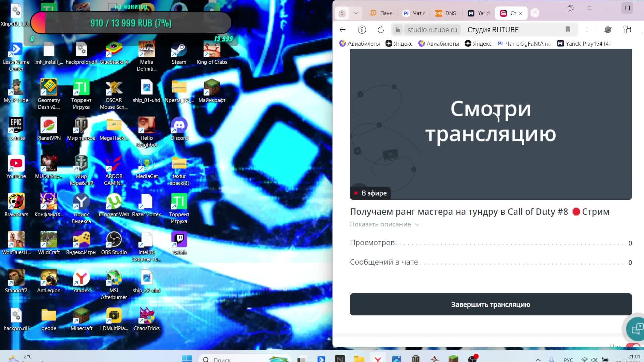Launch Twitch from the desktop
Viewport: 644px width, 362px height.
tap(179, 240)
